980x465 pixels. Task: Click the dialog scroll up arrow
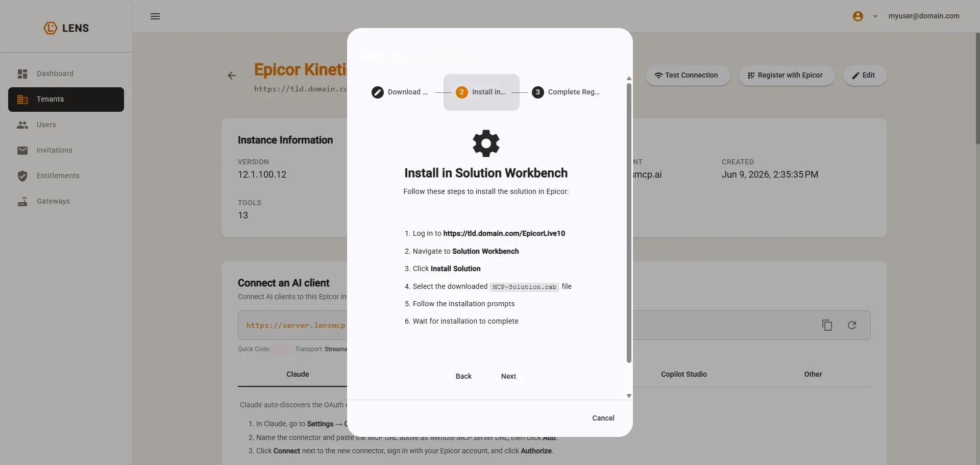coord(629,79)
